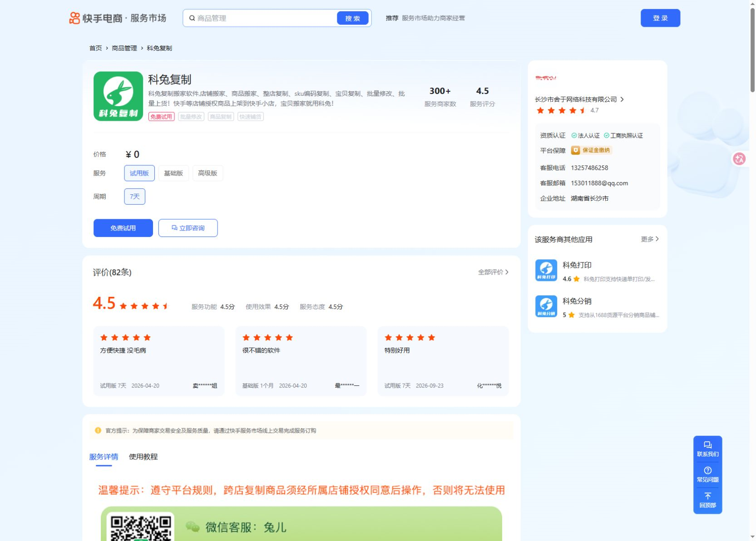Open the Kuaishou e-commerce service market logo
756x541 pixels.
tap(118, 18)
